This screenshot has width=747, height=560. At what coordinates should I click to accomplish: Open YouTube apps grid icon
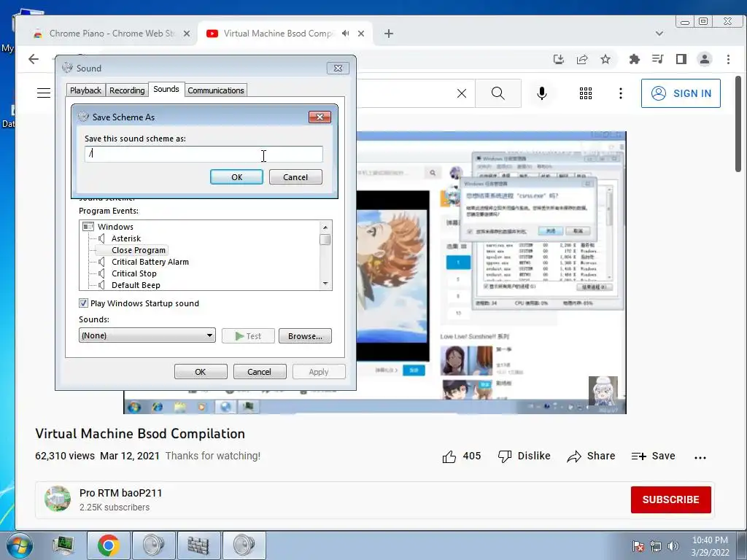[586, 93]
